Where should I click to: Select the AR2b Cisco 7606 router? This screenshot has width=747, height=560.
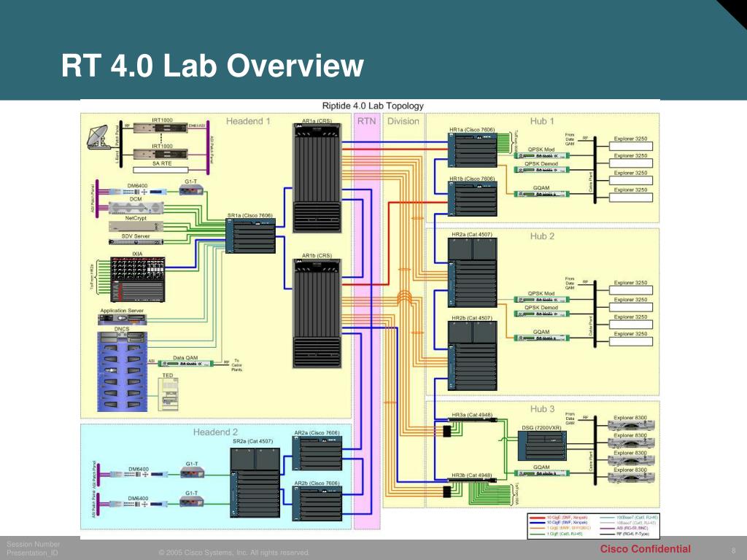[x=317, y=504]
